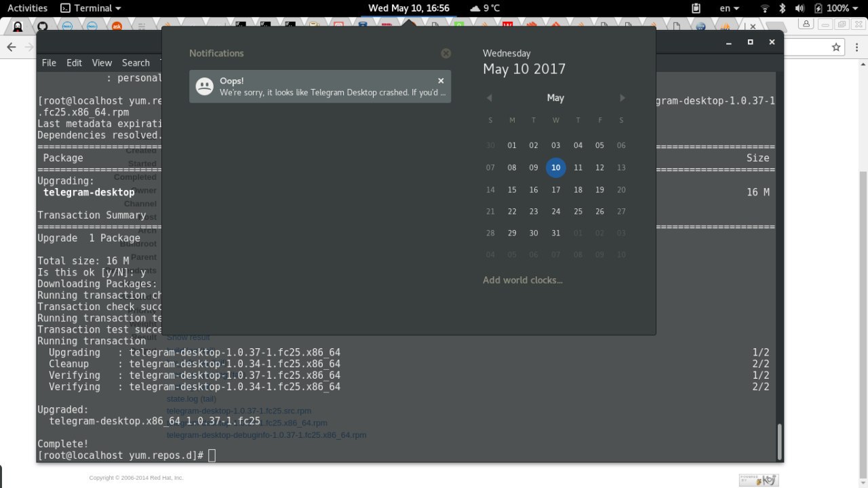Bookmark the page with the star icon
The image size is (868, 488).
(836, 47)
